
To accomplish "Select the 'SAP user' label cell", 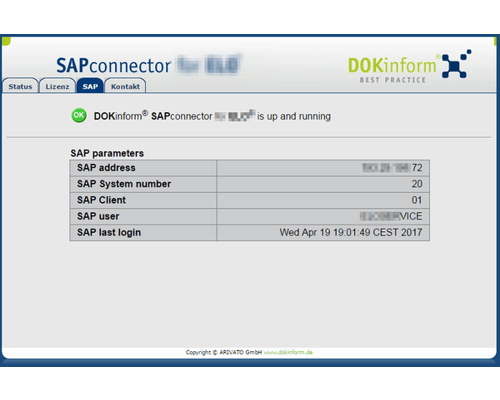I will pos(143,216).
